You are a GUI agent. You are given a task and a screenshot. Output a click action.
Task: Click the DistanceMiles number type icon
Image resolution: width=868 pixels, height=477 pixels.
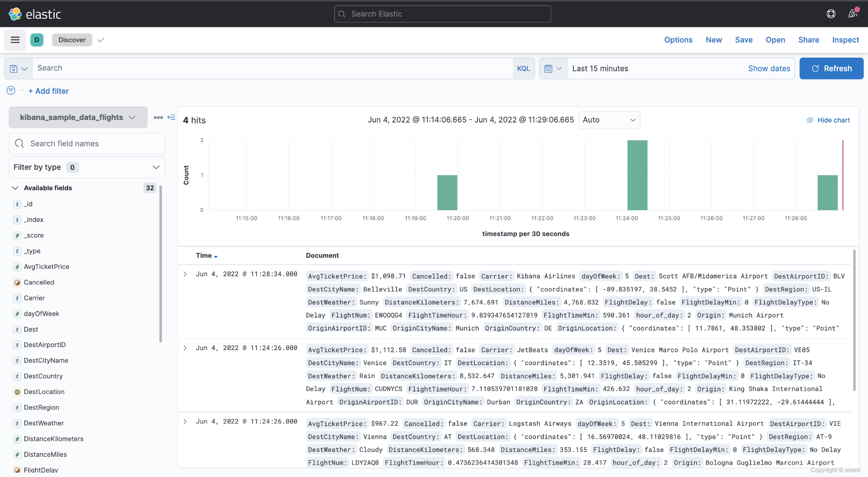click(17, 454)
